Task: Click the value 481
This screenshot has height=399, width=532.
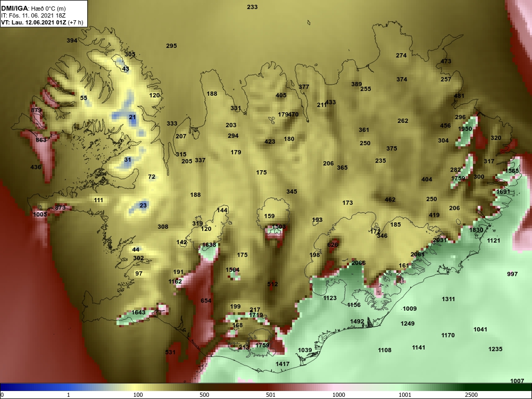Action: coord(459,96)
